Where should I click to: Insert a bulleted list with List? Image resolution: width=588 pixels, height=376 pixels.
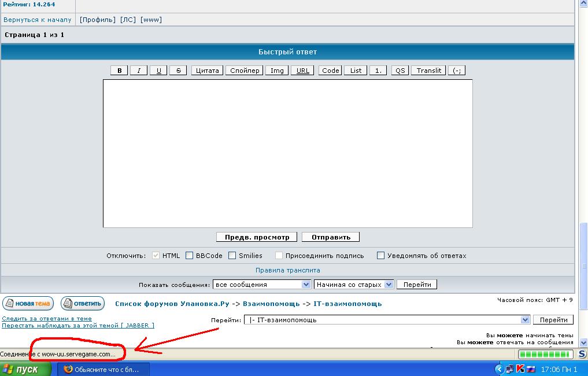pos(356,71)
